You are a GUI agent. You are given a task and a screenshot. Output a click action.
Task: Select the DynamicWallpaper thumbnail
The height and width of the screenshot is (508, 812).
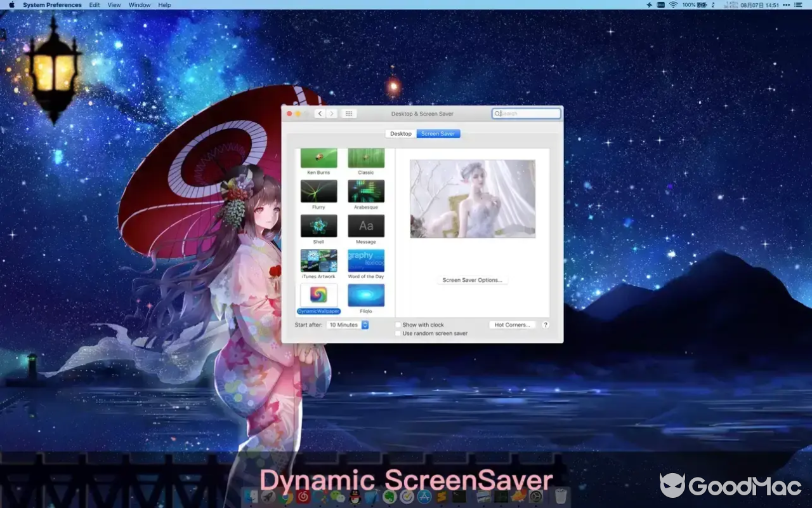(x=318, y=295)
